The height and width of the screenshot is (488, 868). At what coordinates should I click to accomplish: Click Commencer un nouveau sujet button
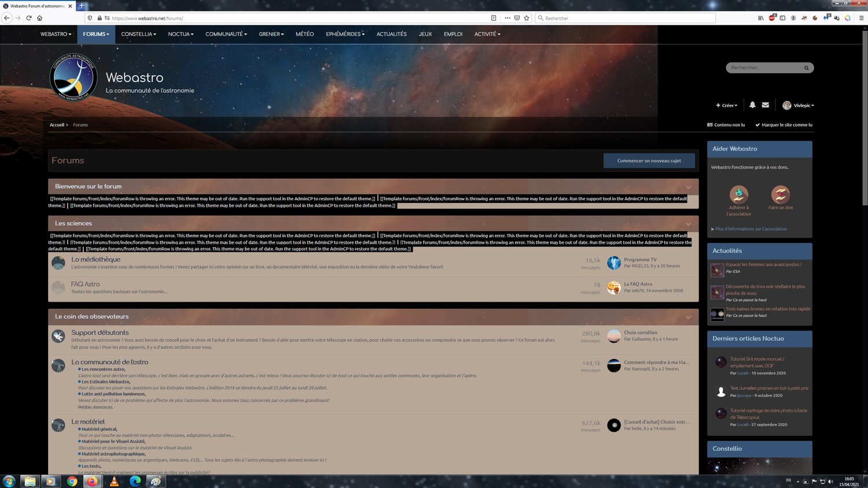[649, 161]
